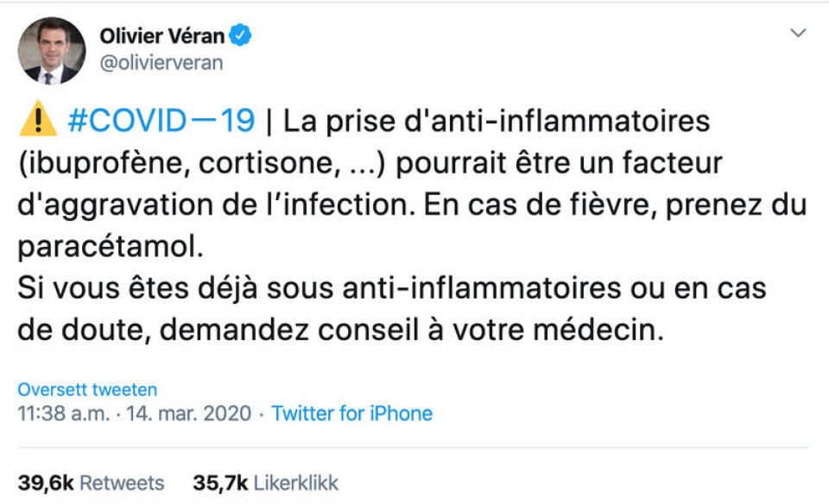Open the Twitter for iPhone link

pos(351,413)
